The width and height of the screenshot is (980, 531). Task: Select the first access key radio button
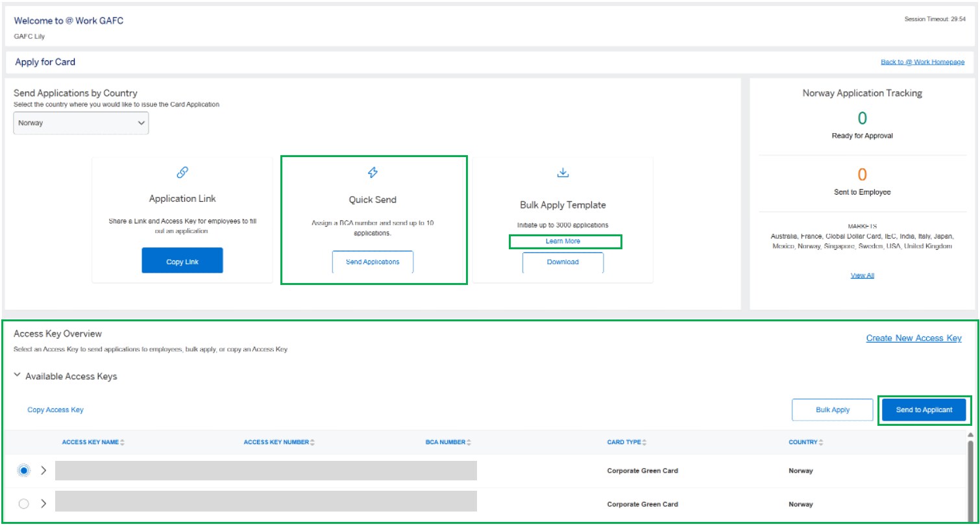[x=24, y=471]
